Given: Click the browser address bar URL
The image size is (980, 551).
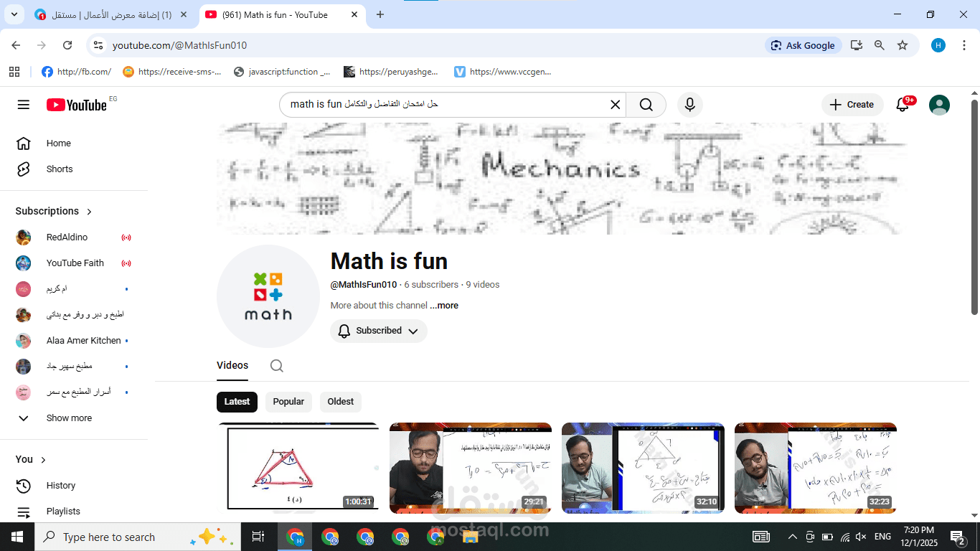Looking at the screenshot, I should point(179,45).
